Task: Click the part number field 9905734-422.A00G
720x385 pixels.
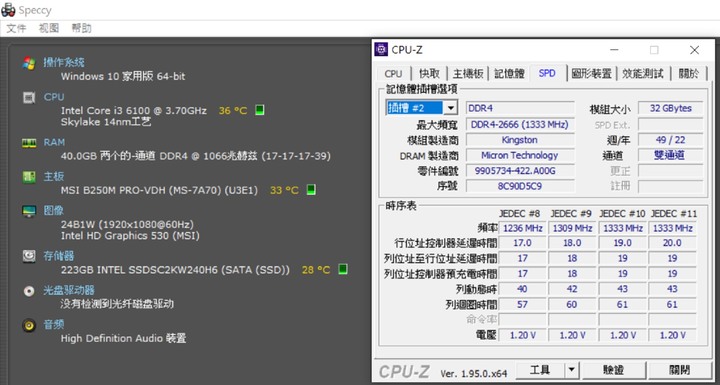Action: coord(520,171)
